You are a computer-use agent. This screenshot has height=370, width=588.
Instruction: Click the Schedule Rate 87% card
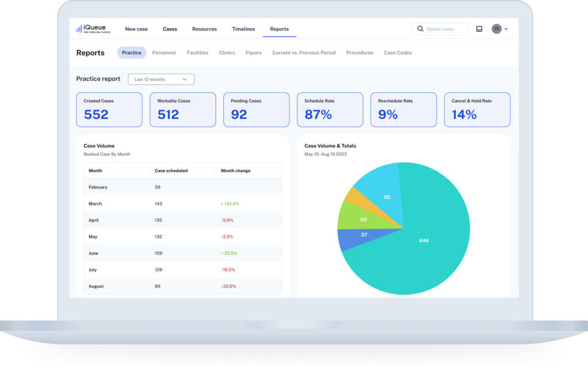pos(330,110)
